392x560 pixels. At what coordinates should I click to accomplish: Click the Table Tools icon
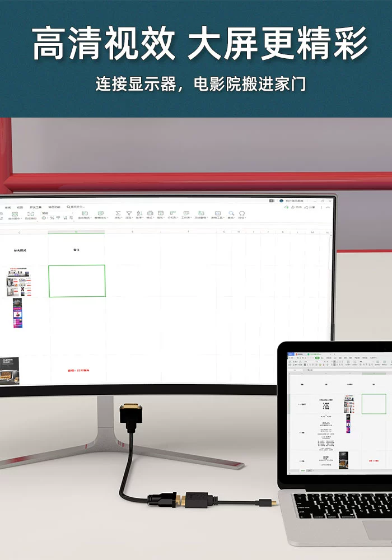coord(217,214)
